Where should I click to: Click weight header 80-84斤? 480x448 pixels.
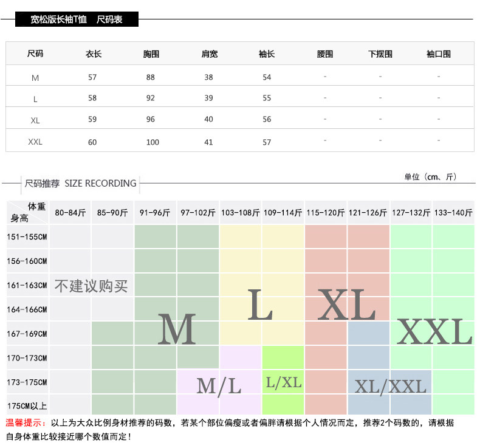pyautogui.click(x=70, y=213)
